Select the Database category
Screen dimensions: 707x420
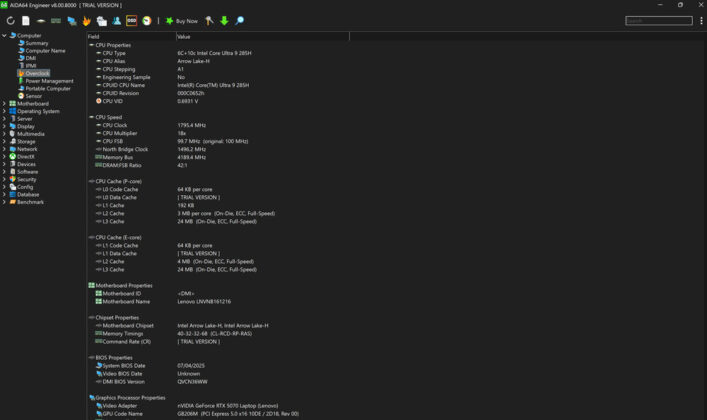24,194
